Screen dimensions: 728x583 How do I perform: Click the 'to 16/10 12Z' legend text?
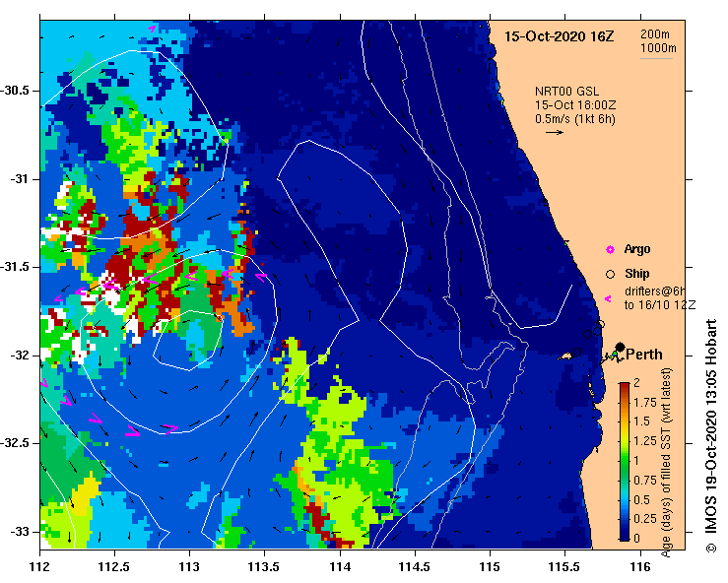click(660, 305)
